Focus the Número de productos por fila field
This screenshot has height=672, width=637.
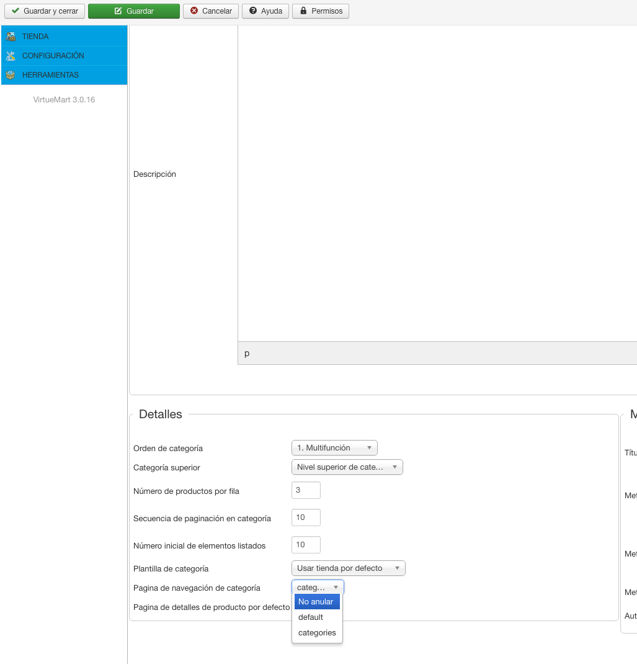[x=306, y=490]
